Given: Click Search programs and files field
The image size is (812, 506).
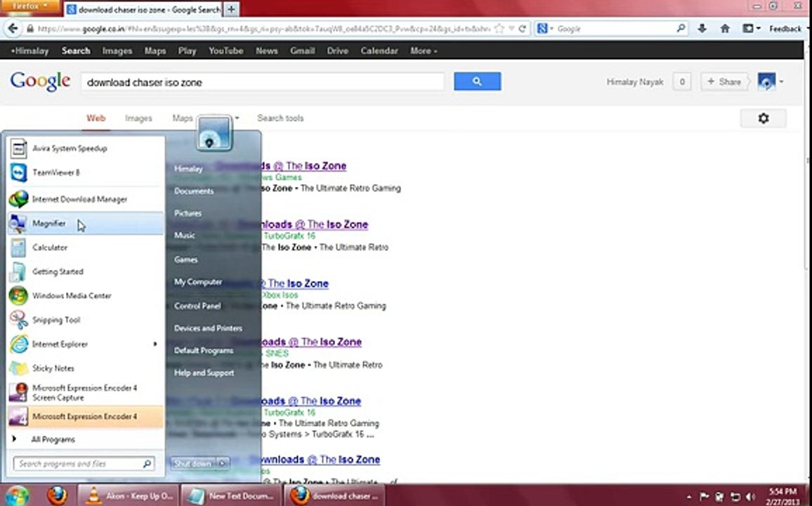Looking at the screenshot, I should click(x=84, y=464).
